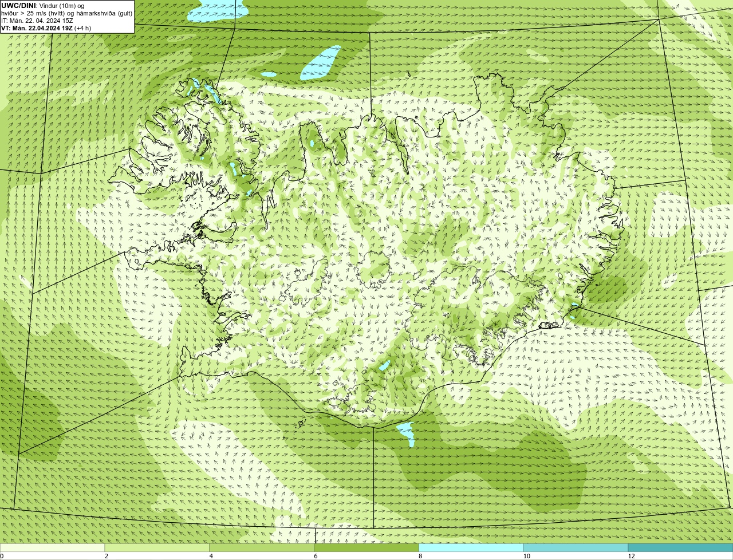Click the scale label "4"
The image size is (733, 560).
[211, 556]
